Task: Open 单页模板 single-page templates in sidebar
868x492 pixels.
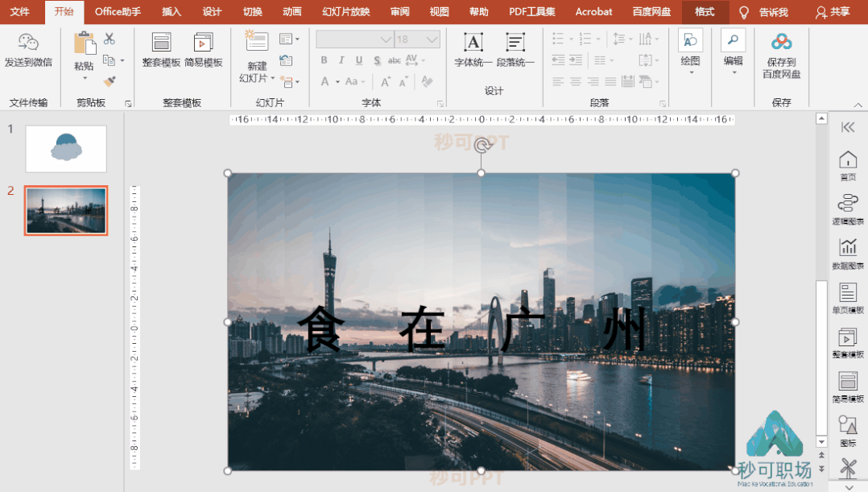Action: tap(848, 298)
